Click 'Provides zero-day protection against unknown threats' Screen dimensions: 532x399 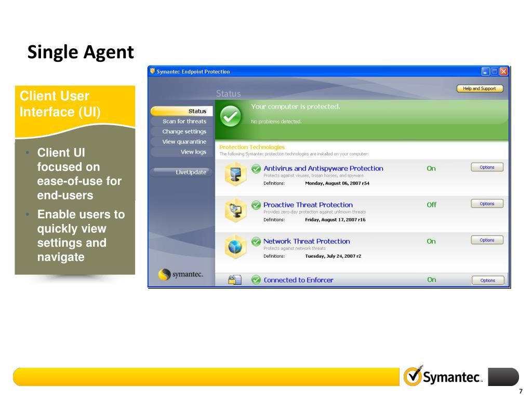(x=315, y=212)
